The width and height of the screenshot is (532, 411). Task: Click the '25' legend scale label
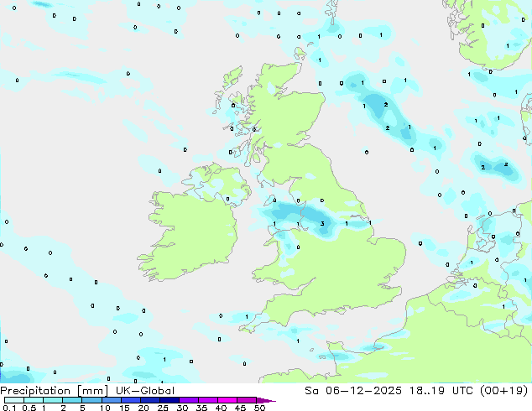(163, 408)
